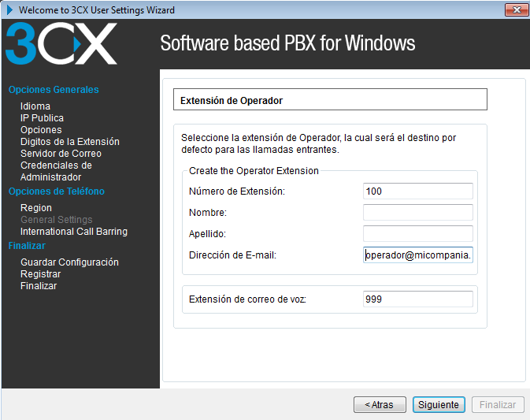Image resolution: width=530 pixels, height=420 pixels.
Task: Click the wizard title bar arrow icon
Action: point(9,10)
